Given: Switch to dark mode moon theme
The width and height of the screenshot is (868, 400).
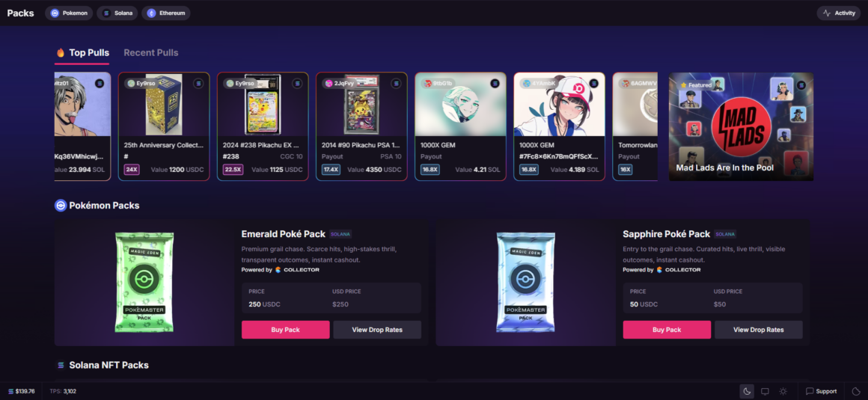Looking at the screenshot, I should 747,391.
